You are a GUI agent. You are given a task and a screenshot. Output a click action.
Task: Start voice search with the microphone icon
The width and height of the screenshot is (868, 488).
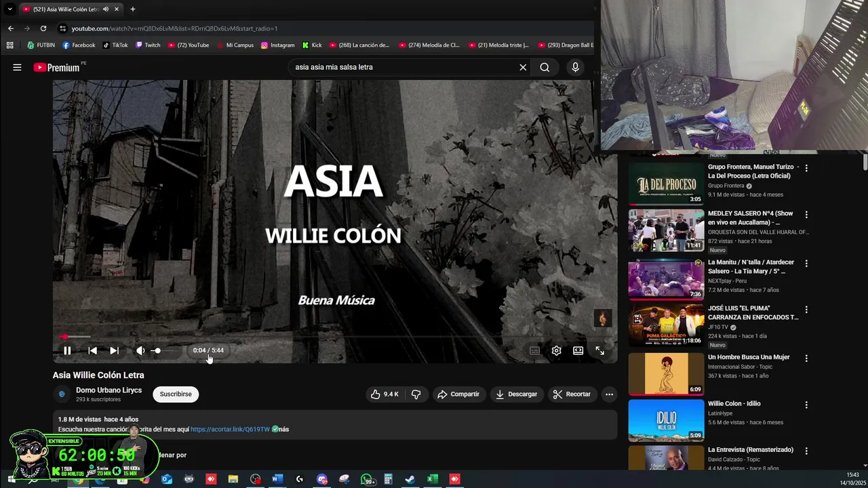[575, 67]
